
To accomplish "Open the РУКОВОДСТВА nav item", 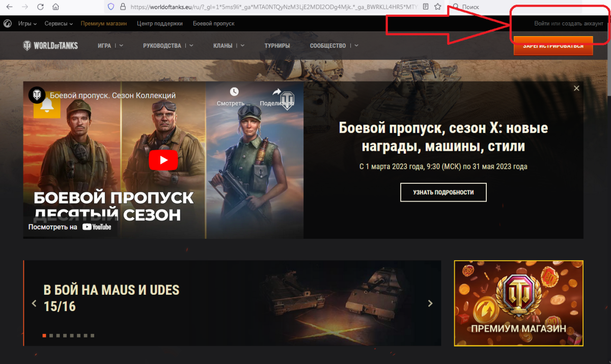I will pos(162,45).
